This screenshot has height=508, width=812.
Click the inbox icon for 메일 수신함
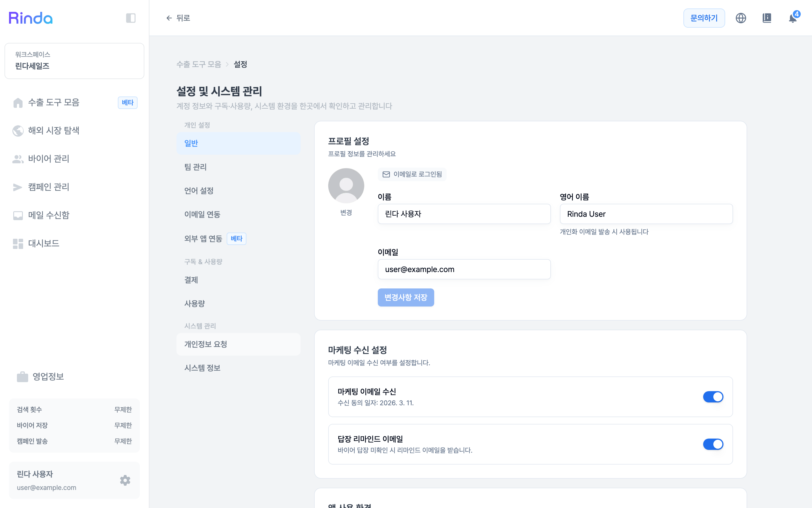18,215
